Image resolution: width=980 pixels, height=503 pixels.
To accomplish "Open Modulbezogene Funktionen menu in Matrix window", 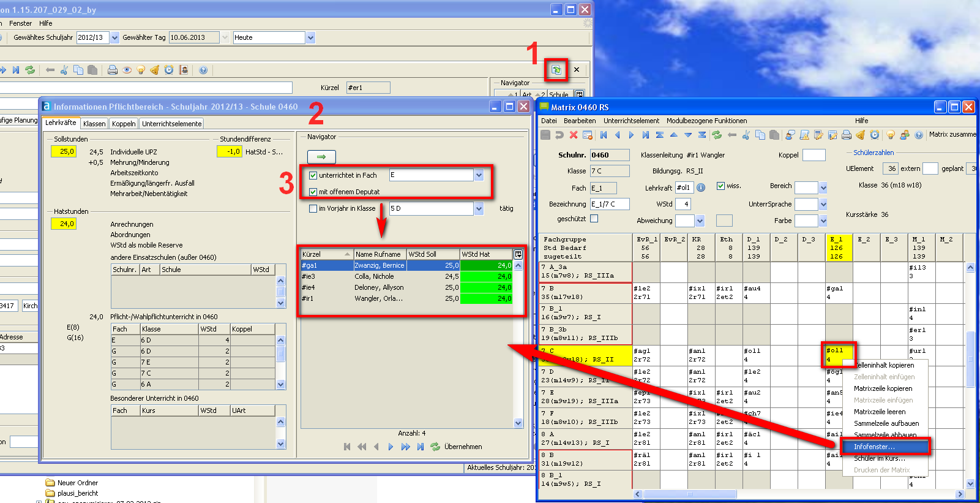I will (706, 121).
